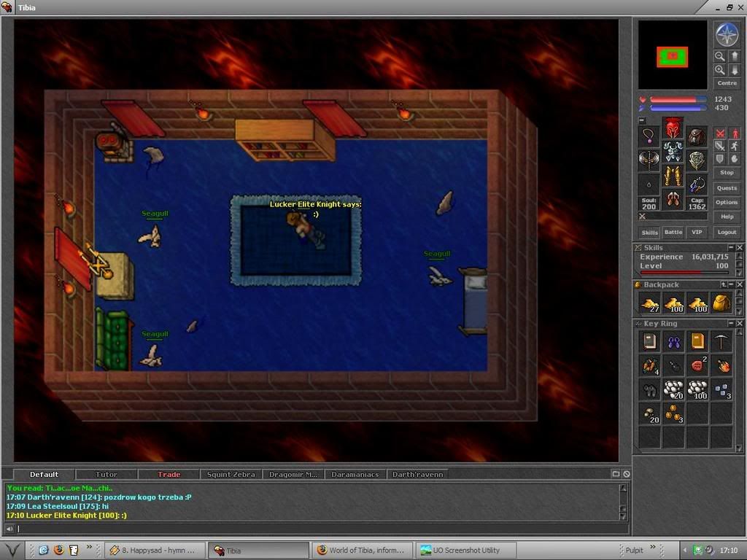Toggle the VIP window button
Viewport: 747px width, 560px height.
[697, 233]
